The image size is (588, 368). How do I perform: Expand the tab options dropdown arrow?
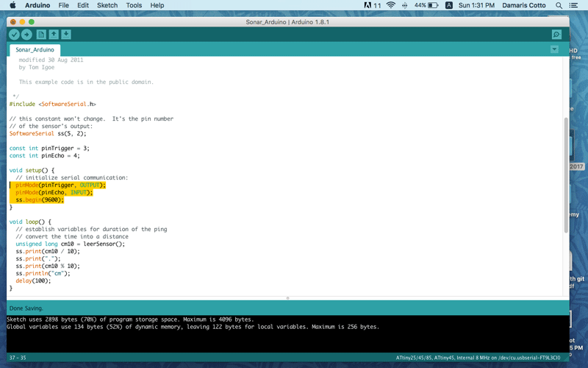(x=554, y=49)
